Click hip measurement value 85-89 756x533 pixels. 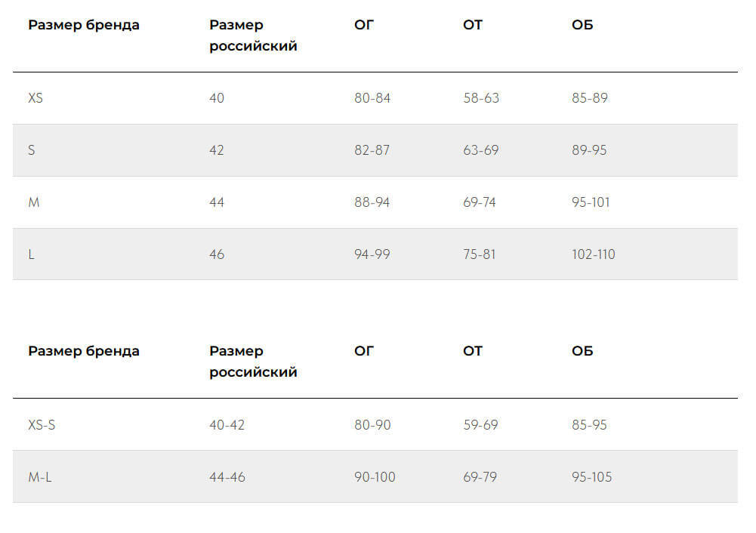click(x=590, y=98)
